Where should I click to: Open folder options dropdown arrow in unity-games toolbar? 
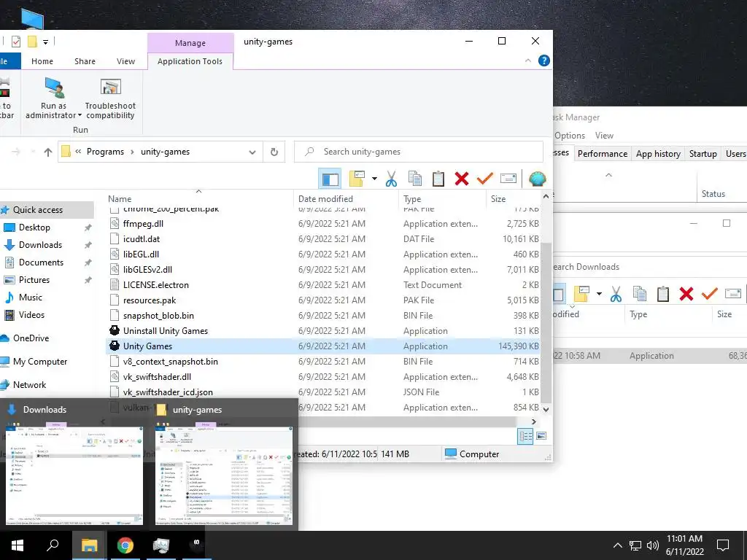(374, 179)
